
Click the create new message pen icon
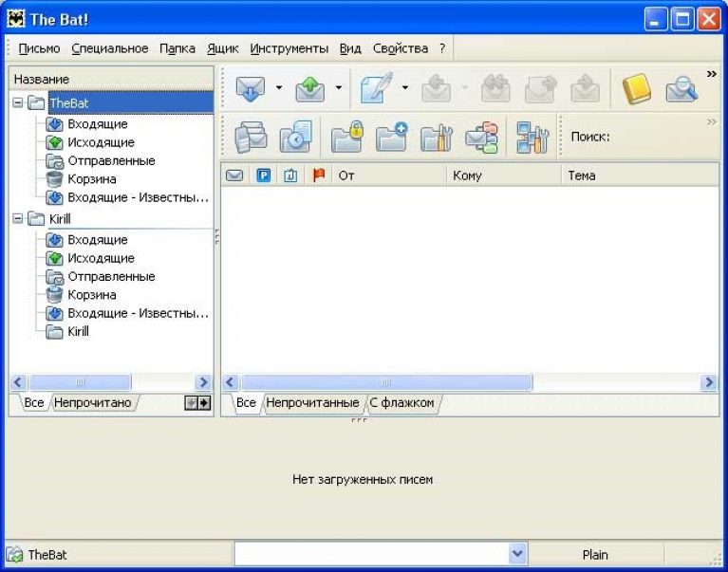pyautogui.click(x=377, y=89)
